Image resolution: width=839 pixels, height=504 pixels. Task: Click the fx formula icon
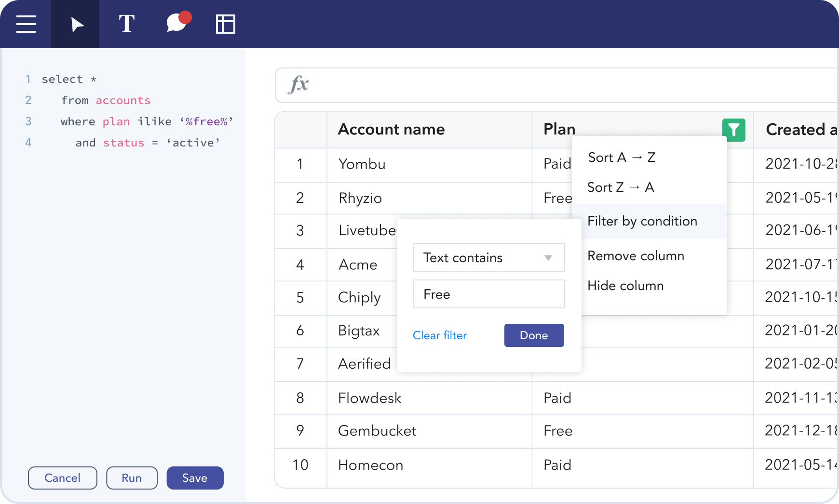pyautogui.click(x=298, y=85)
